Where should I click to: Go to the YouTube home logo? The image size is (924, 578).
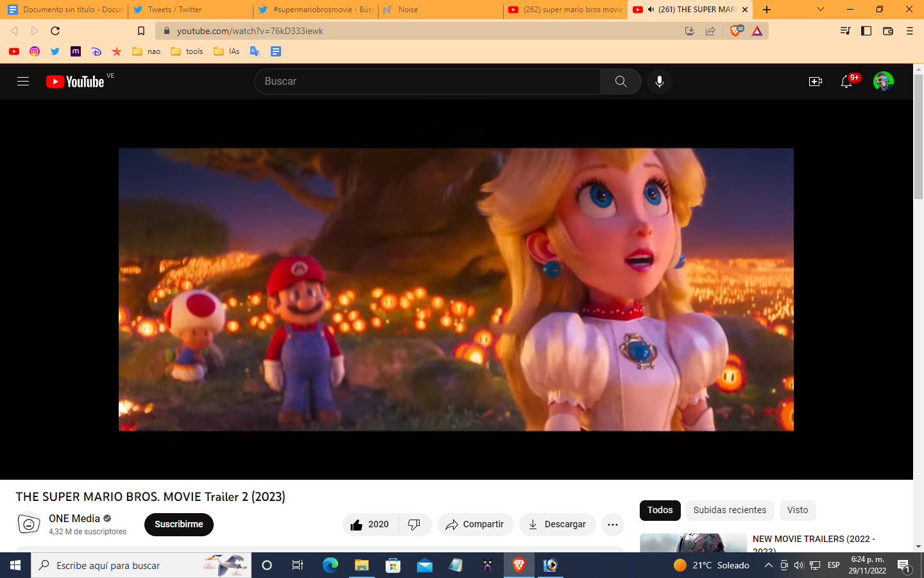coord(75,82)
